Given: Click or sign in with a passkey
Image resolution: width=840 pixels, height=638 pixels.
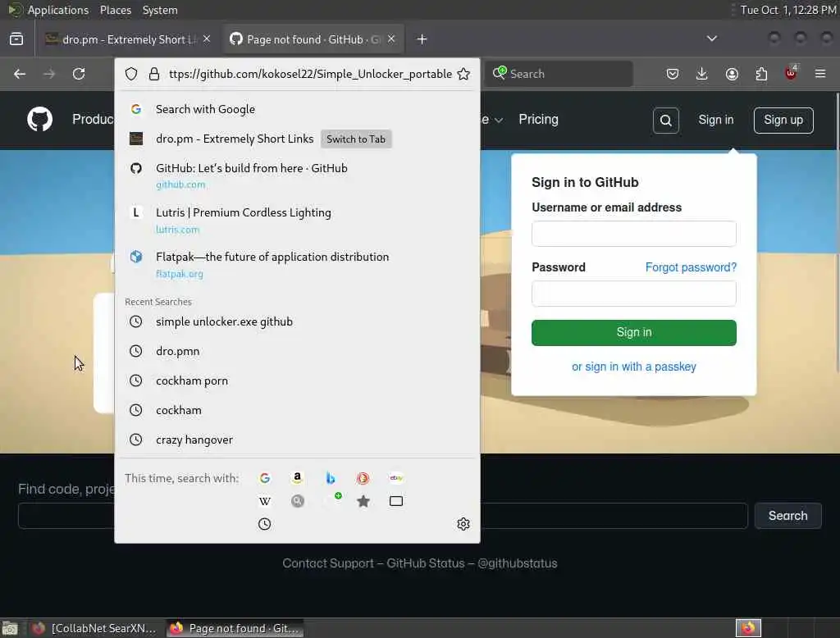Looking at the screenshot, I should [634, 367].
